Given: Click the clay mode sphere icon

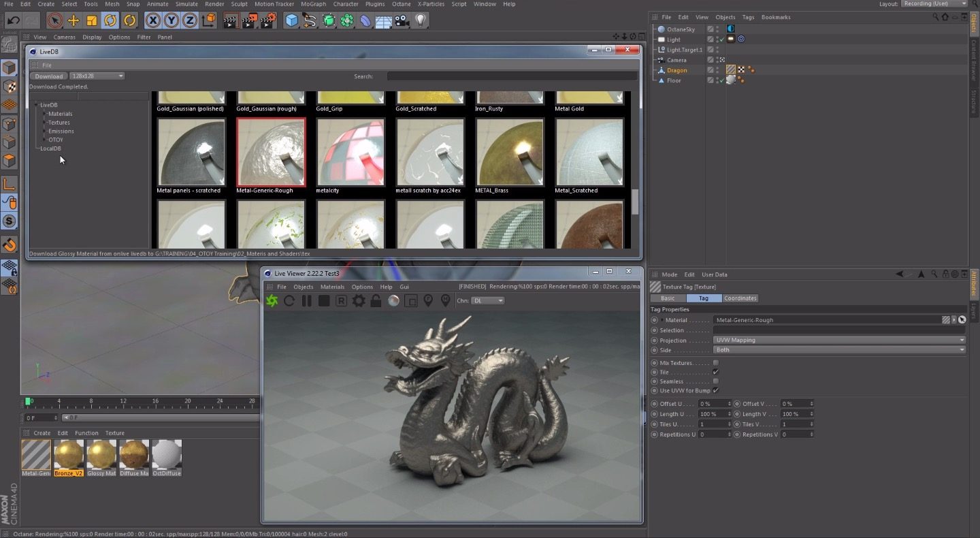Looking at the screenshot, I should point(393,300).
